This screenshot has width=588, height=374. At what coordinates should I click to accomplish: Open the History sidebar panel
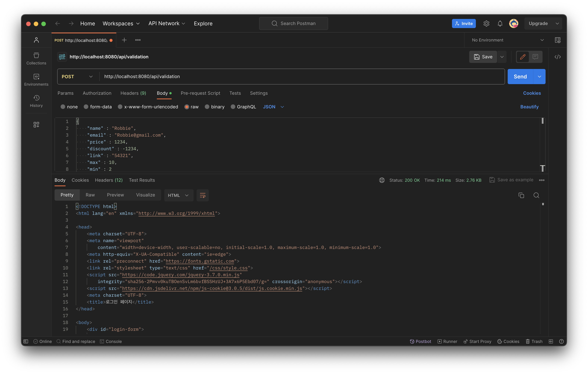(x=36, y=101)
